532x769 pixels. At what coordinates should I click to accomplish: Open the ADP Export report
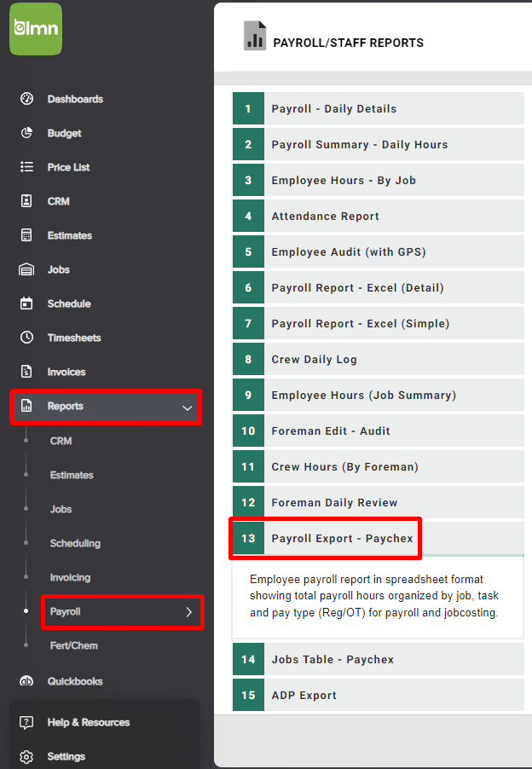click(378, 695)
